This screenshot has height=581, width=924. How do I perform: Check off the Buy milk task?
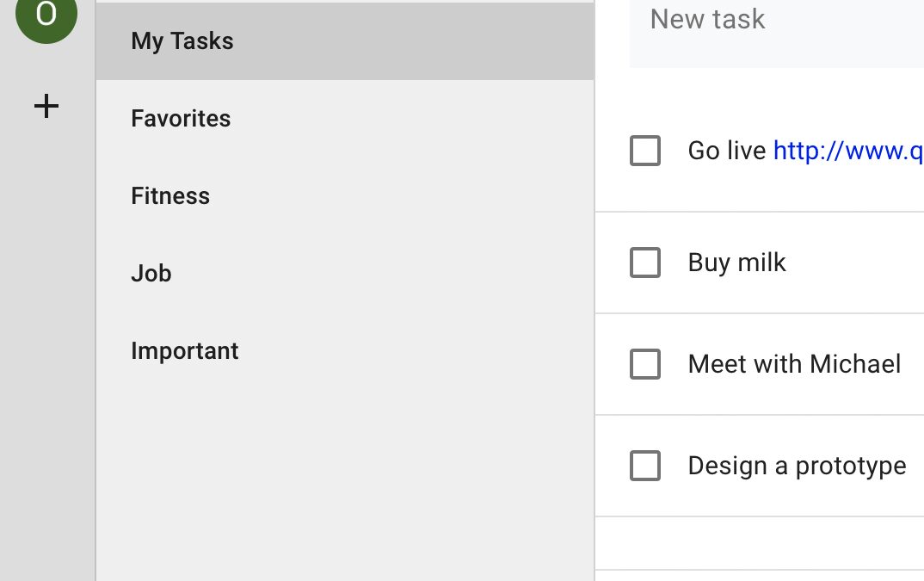pos(644,263)
